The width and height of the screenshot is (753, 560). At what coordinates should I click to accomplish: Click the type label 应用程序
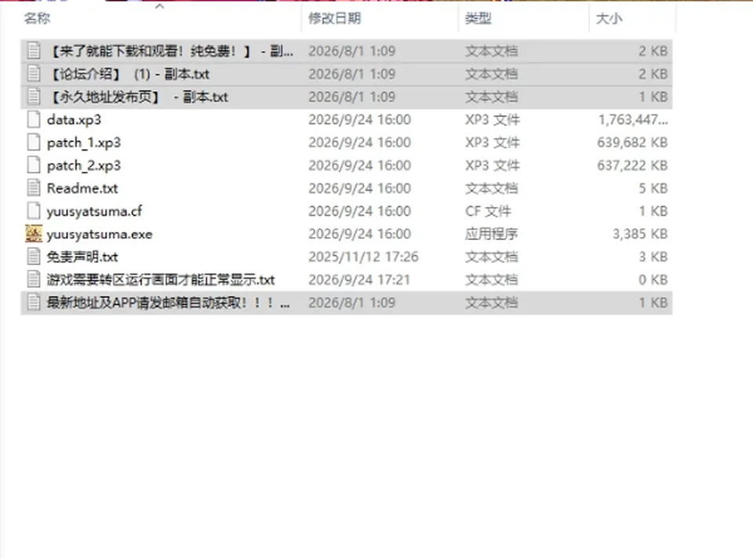491,234
